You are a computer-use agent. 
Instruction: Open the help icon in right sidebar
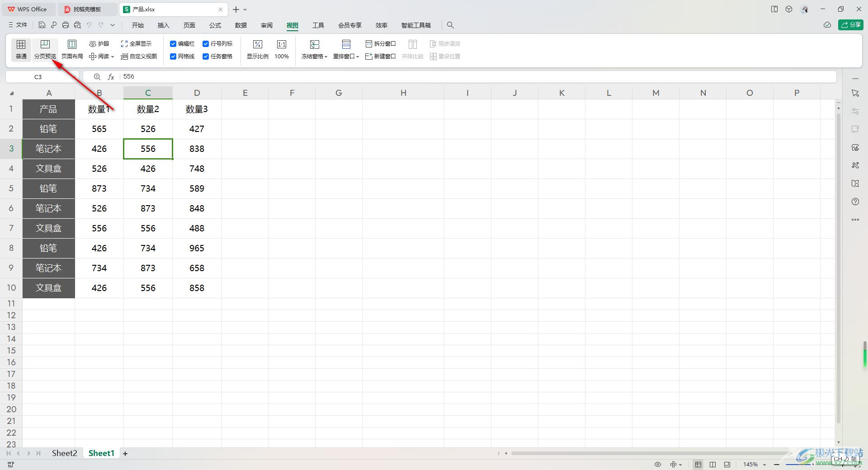coord(855,202)
